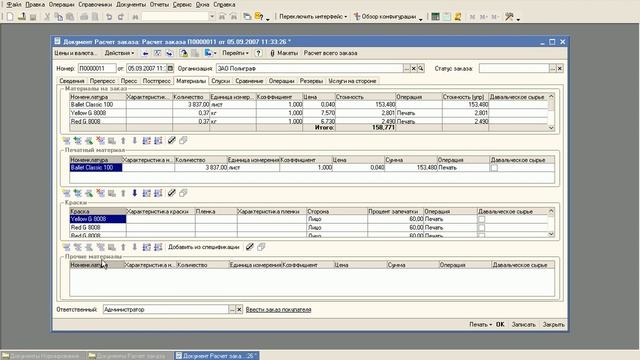Click delete row icon above Печатный материал
Screen dimensions: 640x360
[100, 141]
